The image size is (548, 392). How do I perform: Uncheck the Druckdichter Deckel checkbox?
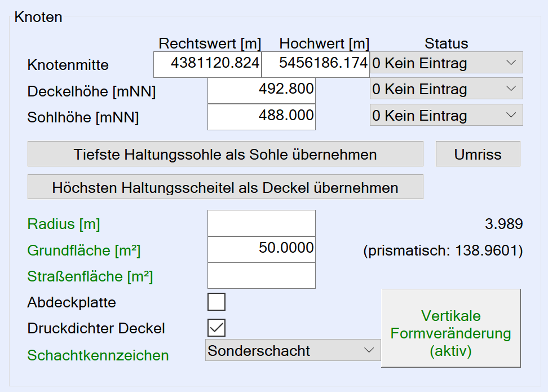(x=216, y=328)
